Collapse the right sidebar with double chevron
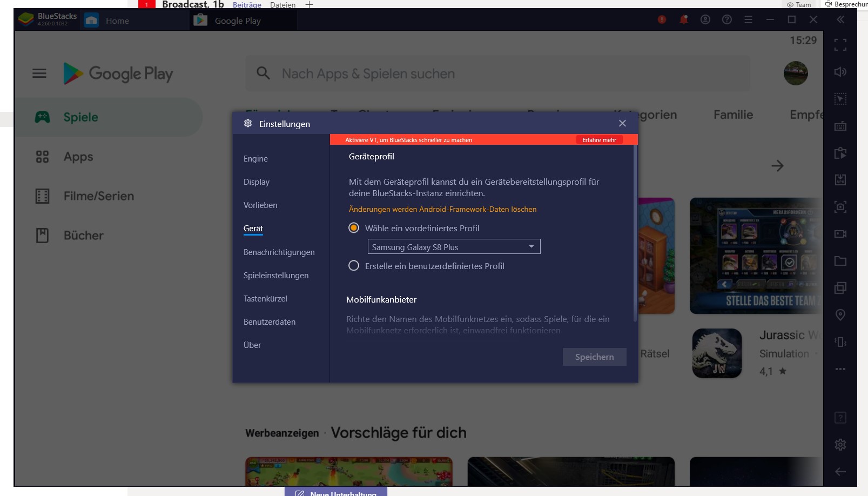The width and height of the screenshot is (868, 496). click(840, 20)
